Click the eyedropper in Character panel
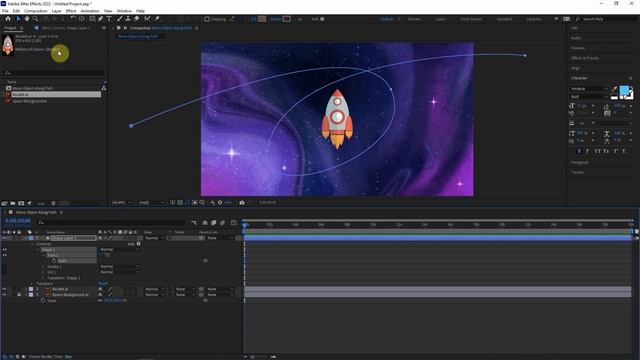Viewport: 640px width, 360px height. (x=614, y=89)
